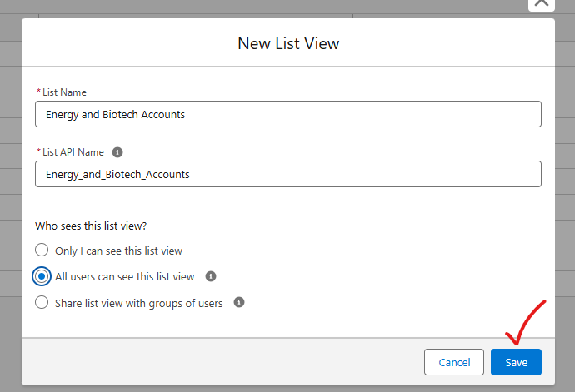Click info icon next to All users option
The width and height of the screenshot is (575, 392).
coord(211,276)
